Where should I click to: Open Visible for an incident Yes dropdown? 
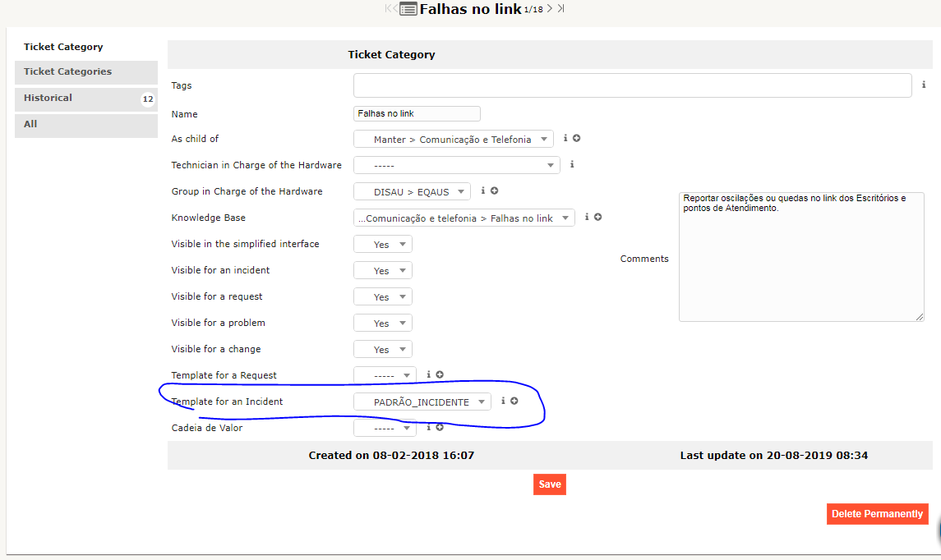point(382,270)
